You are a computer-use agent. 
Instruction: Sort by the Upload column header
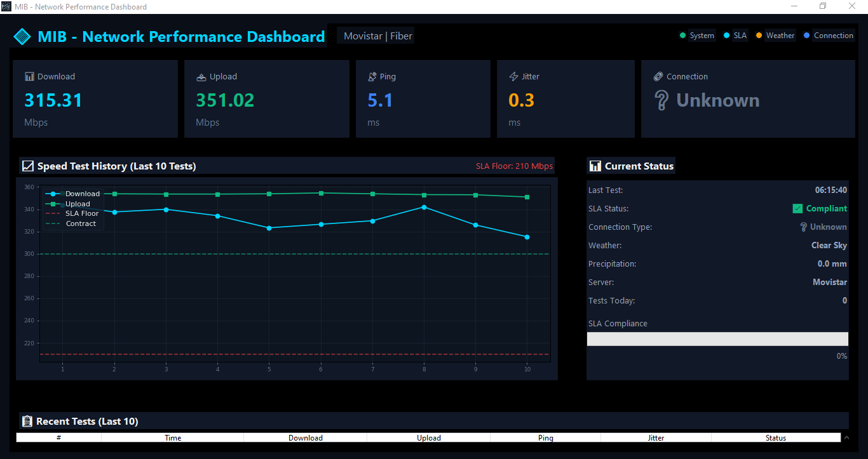(429, 438)
